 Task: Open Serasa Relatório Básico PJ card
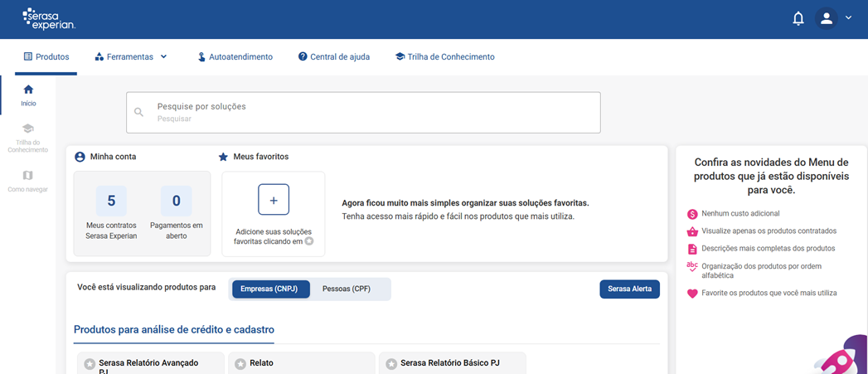click(x=452, y=363)
